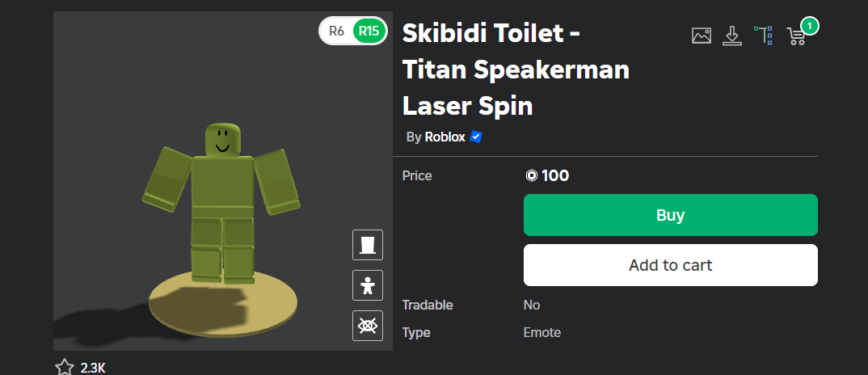Favorite the item with the star icon

click(64, 367)
